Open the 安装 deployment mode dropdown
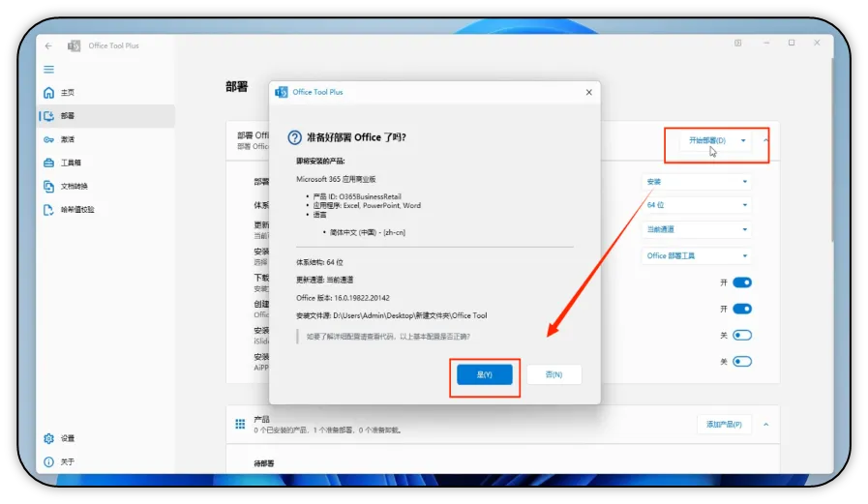This screenshot has height=504, width=868. coord(697,182)
